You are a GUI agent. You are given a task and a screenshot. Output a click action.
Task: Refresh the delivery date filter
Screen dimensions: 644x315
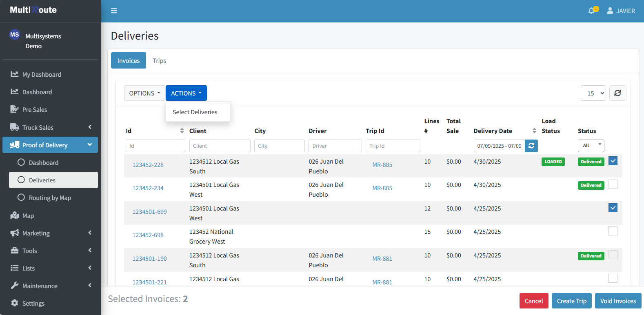531,146
